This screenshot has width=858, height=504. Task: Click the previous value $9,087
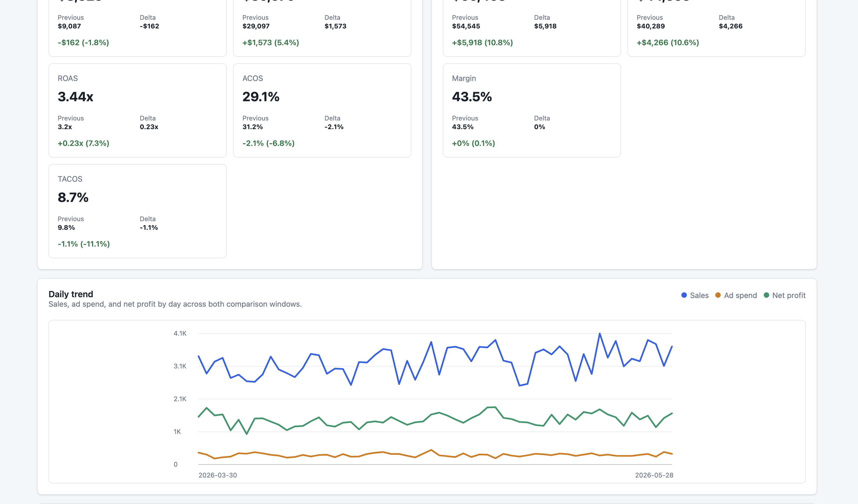[69, 26]
